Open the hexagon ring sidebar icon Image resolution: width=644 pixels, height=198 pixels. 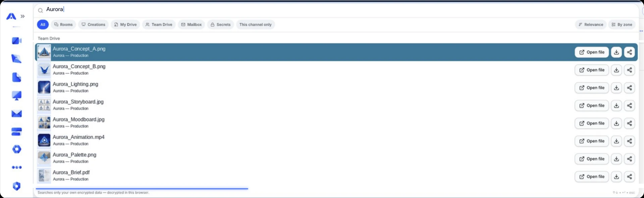16,149
